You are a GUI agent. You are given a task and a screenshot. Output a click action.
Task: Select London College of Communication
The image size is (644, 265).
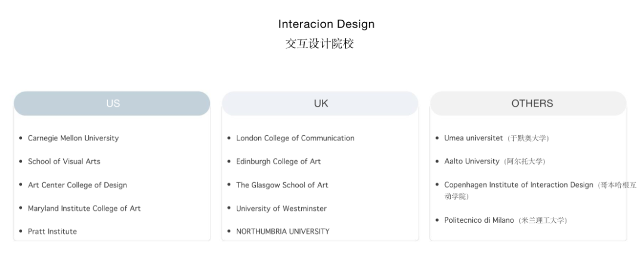tap(295, 138)
